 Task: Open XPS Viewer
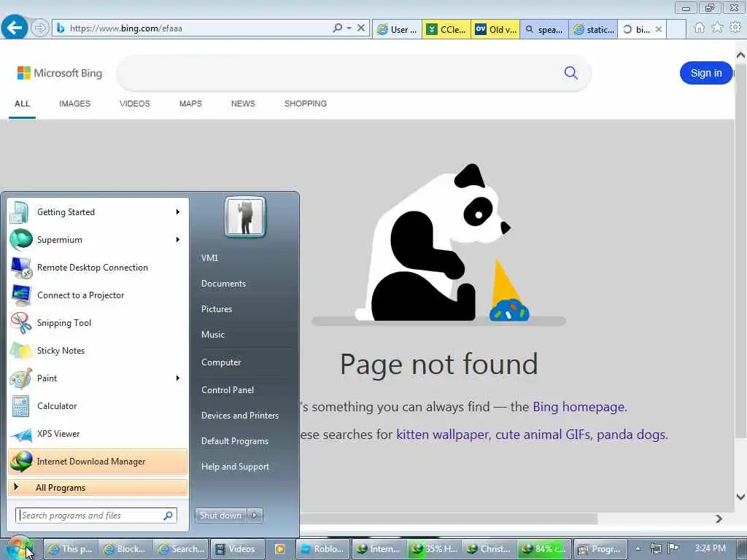[98, 433]
